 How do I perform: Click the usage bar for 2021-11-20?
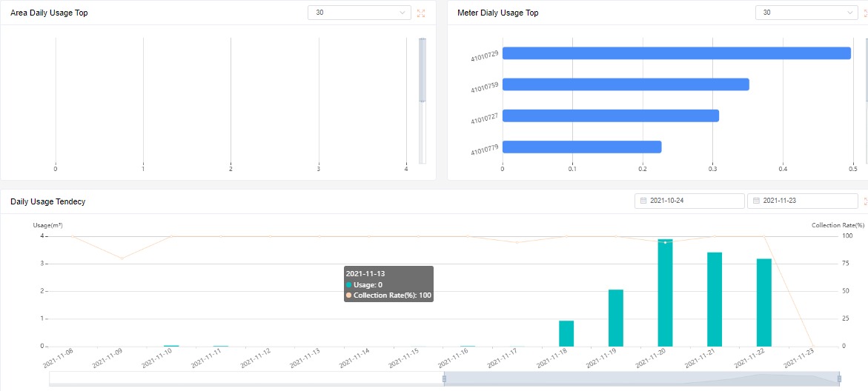tap(665, 293)
